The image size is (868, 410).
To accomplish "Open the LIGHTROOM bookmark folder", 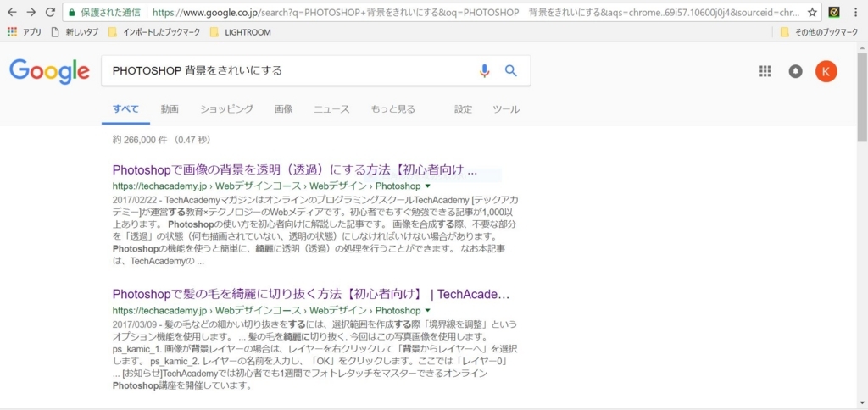I will [x=241, y=32].
